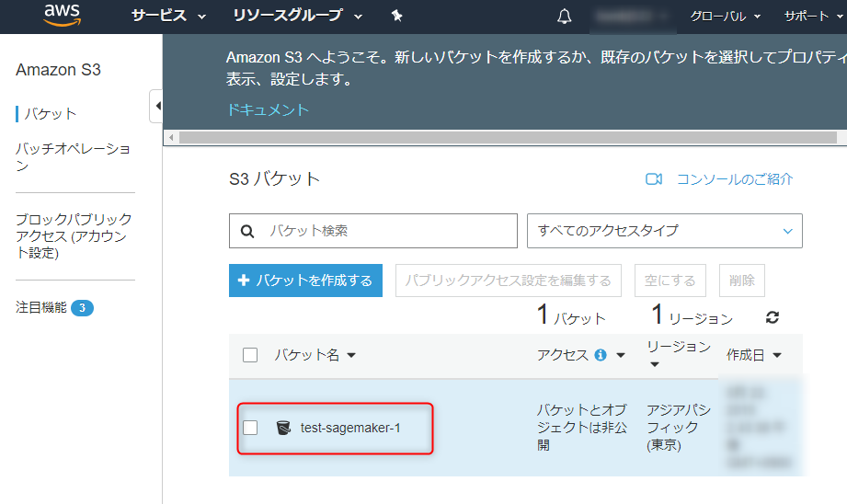Screen dimensions: 847x504
Task: Sort by リージョン column arrow
Action: coord(655,364)
